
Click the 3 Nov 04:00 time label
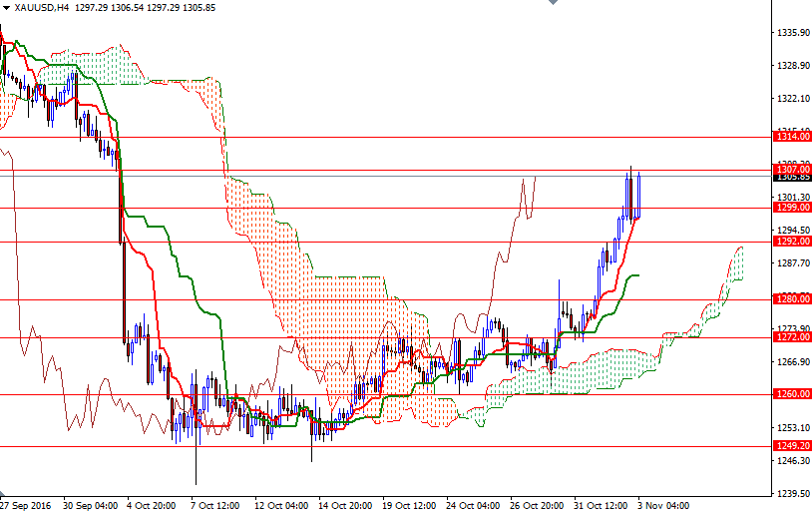pyautogui.click(x=665, y=505)
